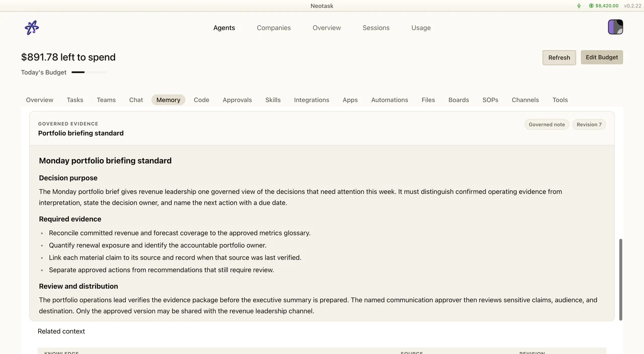Click the microphone icon in title bar
The height and width of the screenshot is (354, 644).
[579, 6]
